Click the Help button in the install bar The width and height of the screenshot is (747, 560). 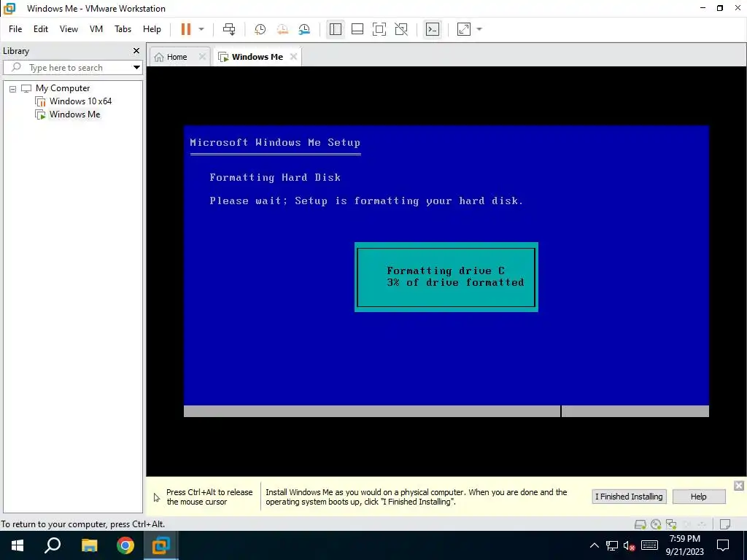tap(698, 497)
